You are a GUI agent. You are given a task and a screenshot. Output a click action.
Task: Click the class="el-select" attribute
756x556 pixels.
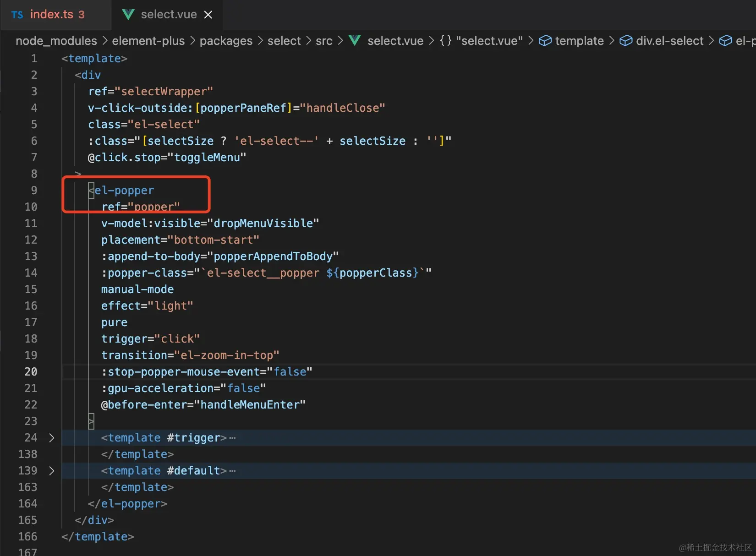pos(144,125)
